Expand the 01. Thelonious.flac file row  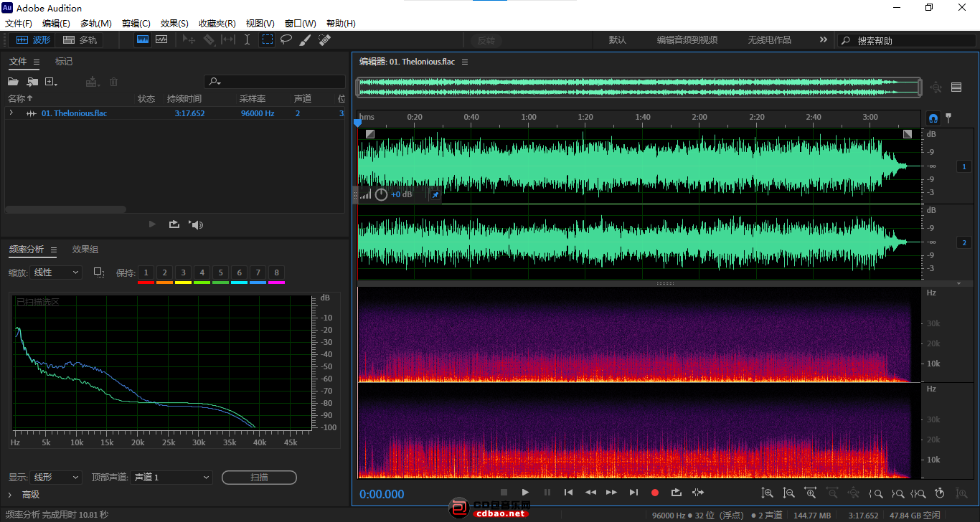click(11, 113)
